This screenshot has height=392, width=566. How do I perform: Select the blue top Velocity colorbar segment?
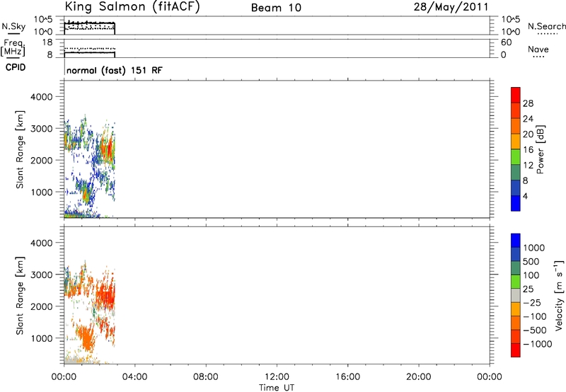point(516,241)
